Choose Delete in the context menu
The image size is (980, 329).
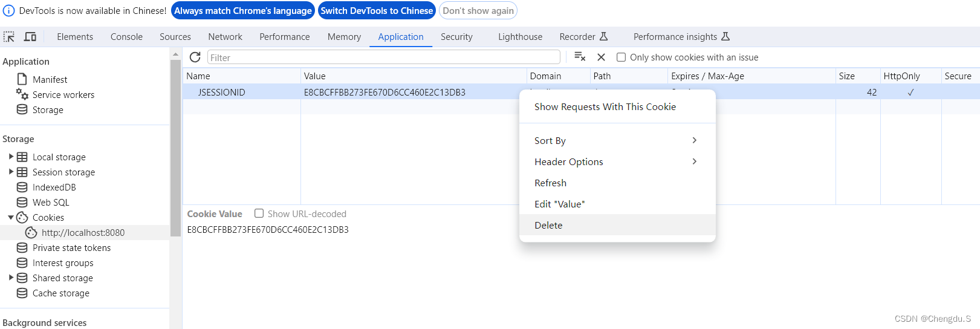click(617, 225)
